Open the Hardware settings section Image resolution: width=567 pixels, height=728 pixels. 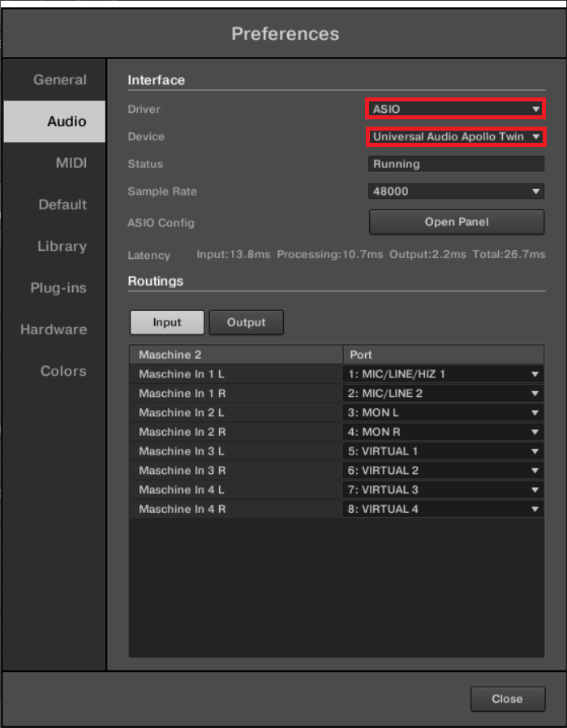[x=54, y=330]
